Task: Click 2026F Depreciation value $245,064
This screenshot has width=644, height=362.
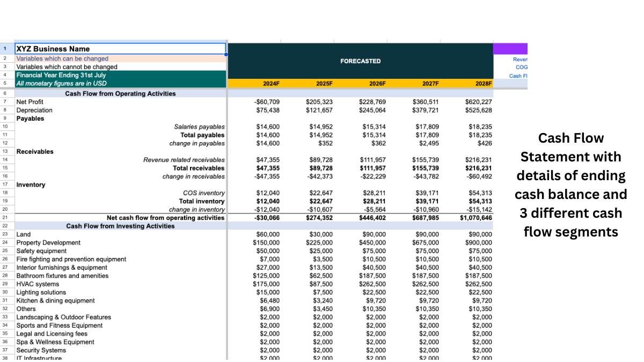Action: point(372,110)
